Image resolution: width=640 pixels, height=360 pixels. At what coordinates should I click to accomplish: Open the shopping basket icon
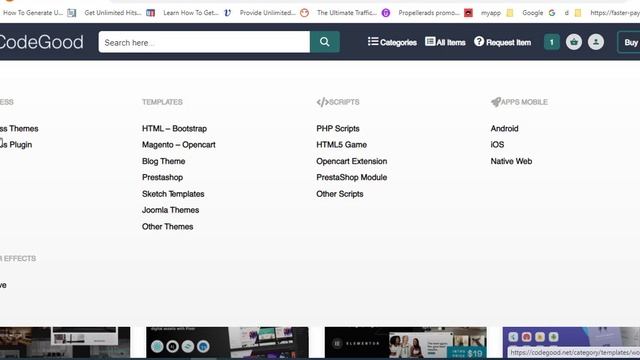tap(573, 42)
